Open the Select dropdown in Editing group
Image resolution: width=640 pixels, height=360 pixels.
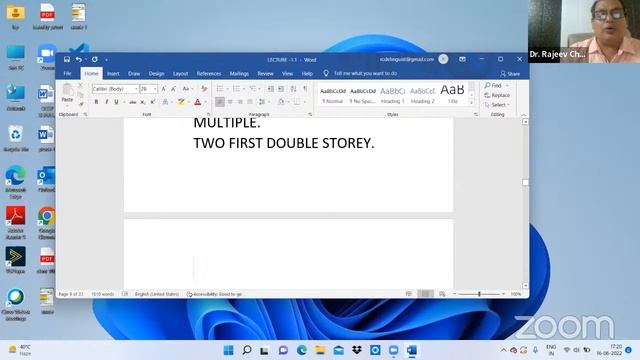(x=498, y=105)
